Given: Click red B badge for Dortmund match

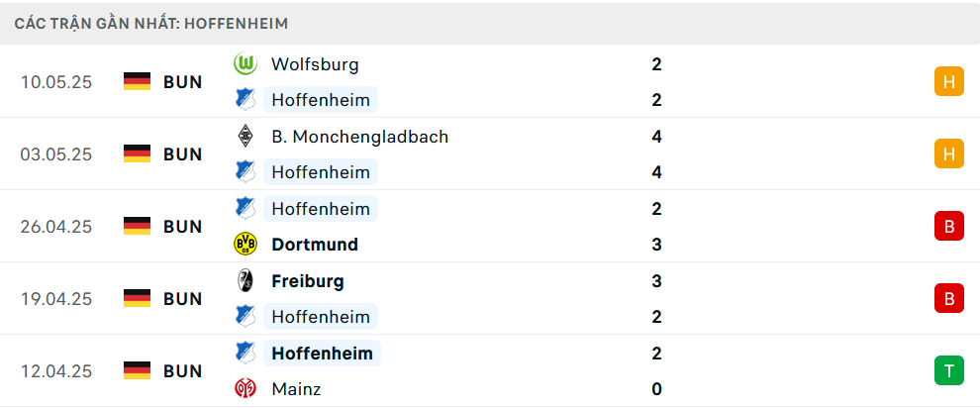Looking at the screenshot, I should pos(948,227).
